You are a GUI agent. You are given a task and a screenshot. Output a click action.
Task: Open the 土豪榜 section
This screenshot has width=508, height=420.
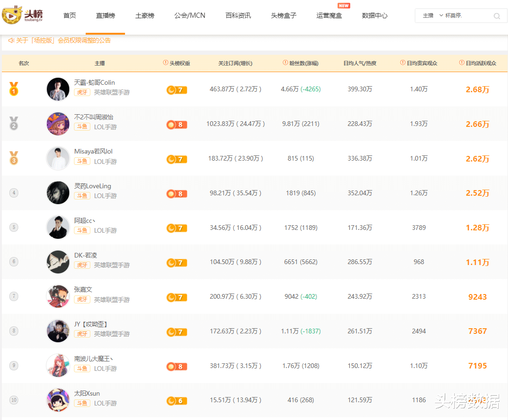144,15
